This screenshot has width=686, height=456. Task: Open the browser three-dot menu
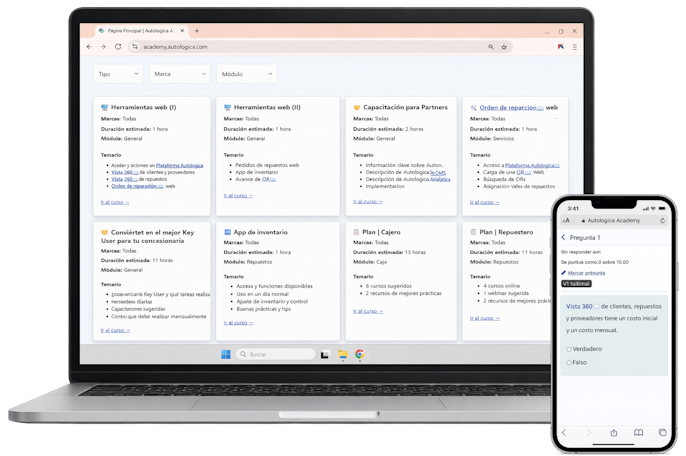coord(574,47)
